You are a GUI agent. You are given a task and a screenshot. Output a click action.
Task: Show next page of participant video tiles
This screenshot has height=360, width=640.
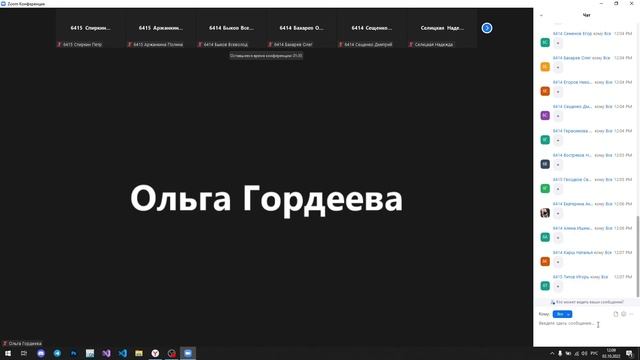[x=487, y=28]
